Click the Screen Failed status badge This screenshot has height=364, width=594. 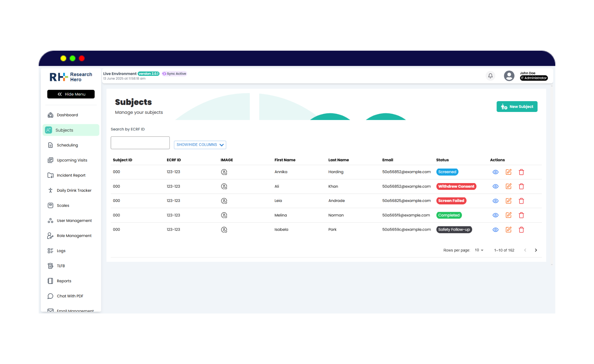tap(451, 201)
